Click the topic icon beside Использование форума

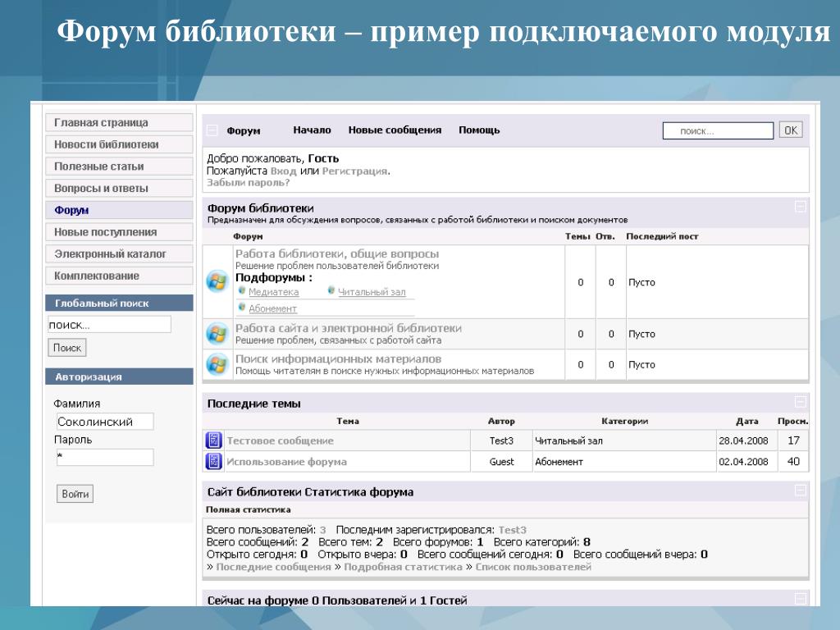click(214, 461)
